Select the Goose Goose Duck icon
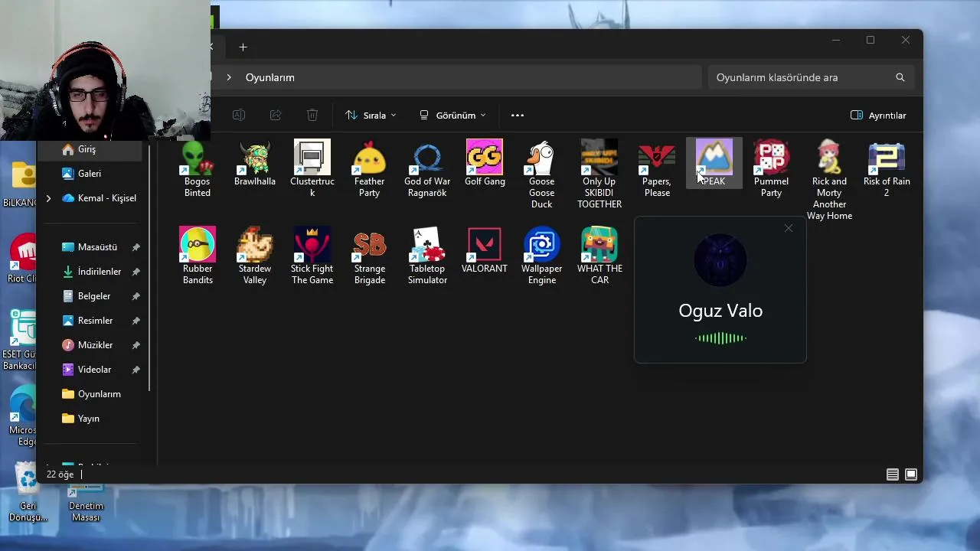 (541, 174)
